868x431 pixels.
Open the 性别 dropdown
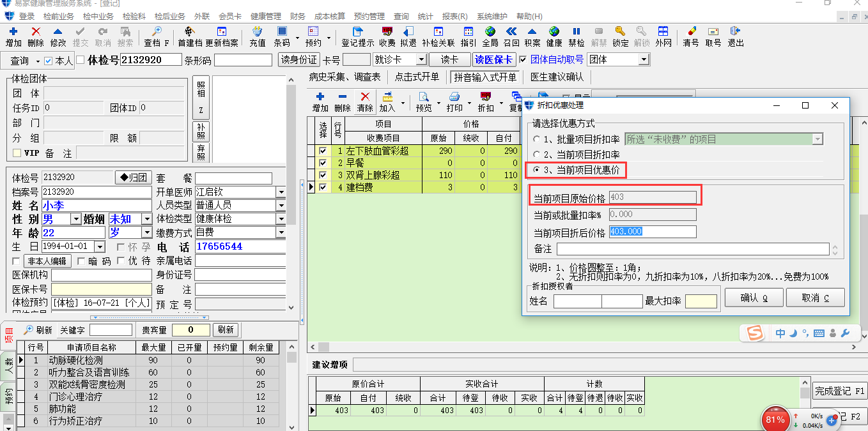point(76,219)
